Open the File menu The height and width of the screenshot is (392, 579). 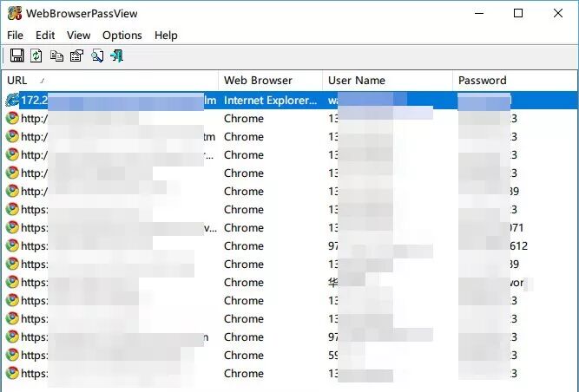15,36
